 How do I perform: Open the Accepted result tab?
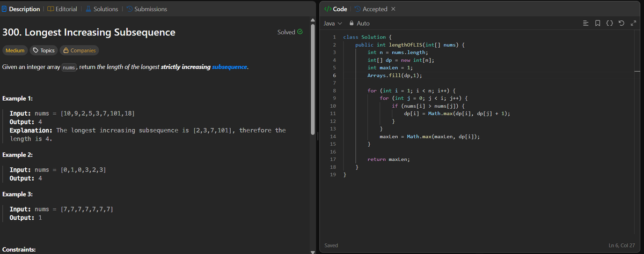371,9
